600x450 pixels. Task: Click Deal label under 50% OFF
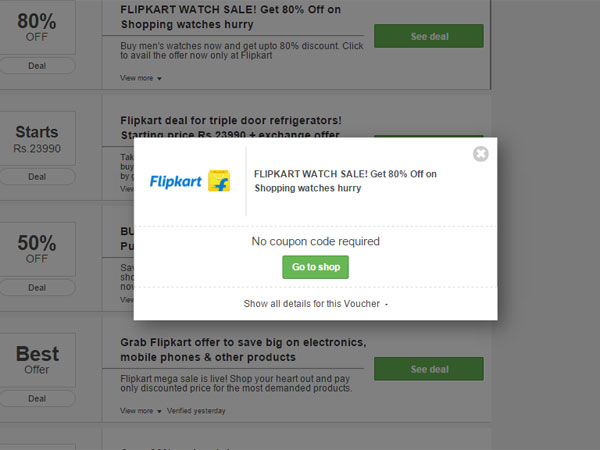click(37, 288)
